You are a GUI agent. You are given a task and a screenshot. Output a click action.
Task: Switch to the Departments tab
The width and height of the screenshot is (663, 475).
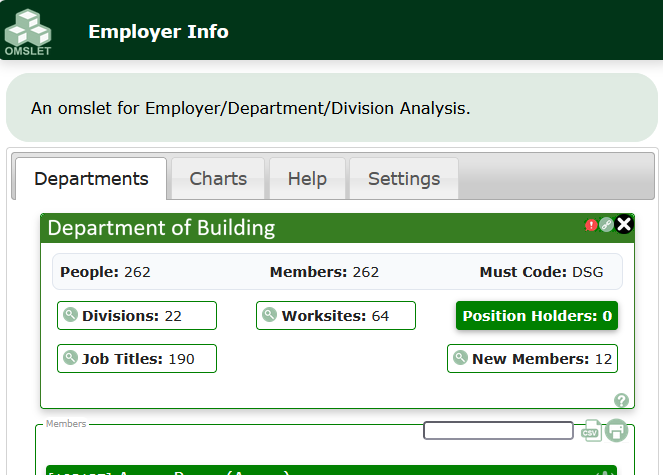pyautogui.click(x=91, y=179)
